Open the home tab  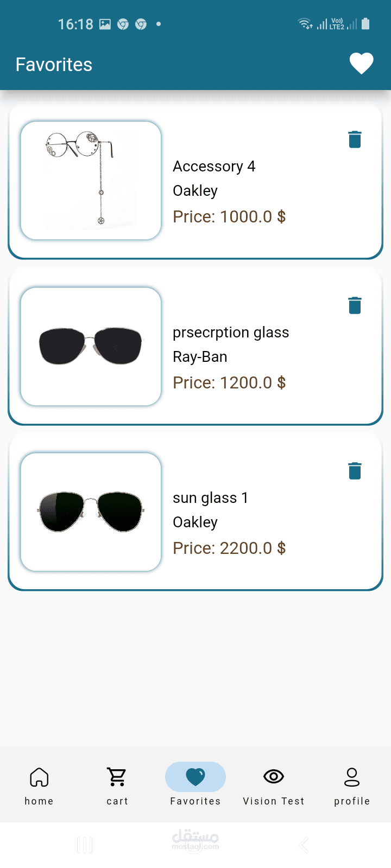[x=39, y=784]
